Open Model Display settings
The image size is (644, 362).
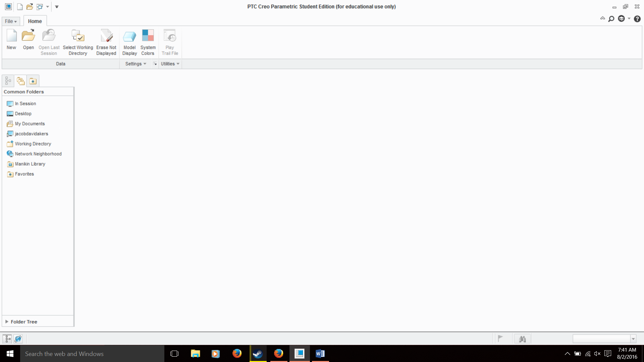click(x=129, y=36)
